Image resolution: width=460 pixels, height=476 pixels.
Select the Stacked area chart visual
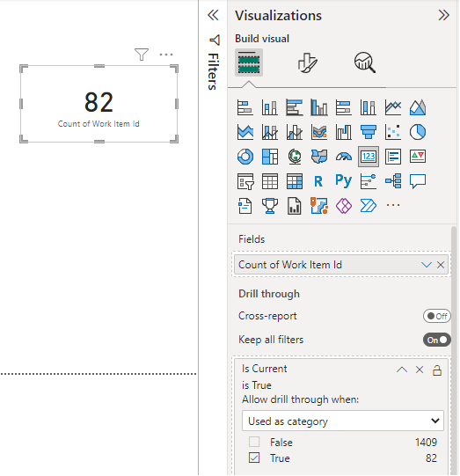(x=245, y=132)
